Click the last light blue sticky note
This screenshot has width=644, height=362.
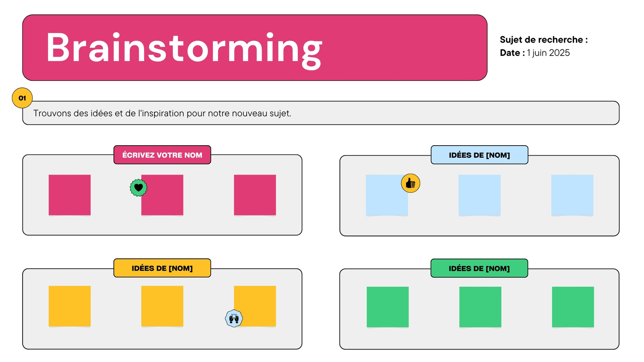(572, 195)
